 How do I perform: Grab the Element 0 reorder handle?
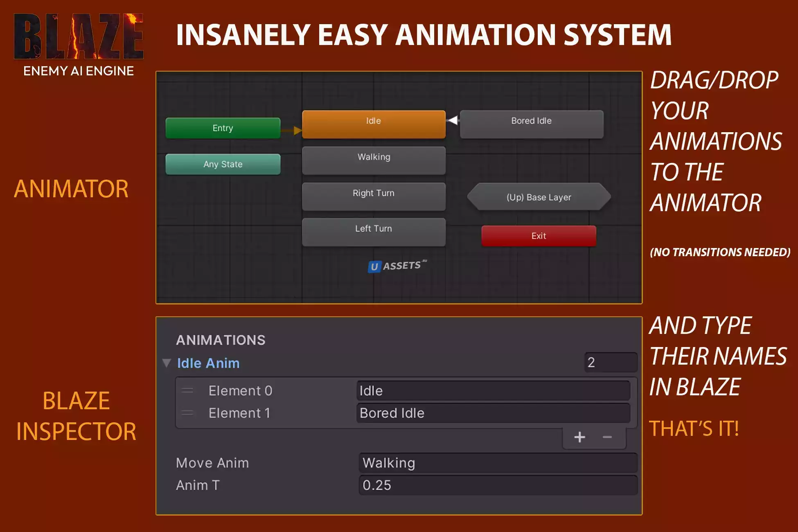click(x=187, y=391)
